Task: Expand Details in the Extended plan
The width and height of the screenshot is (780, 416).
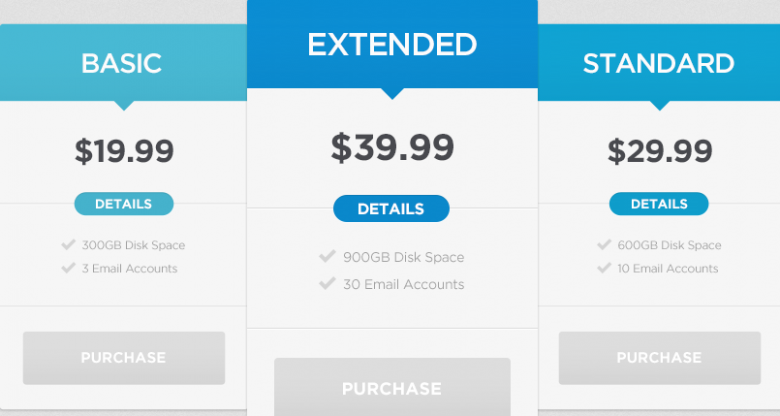Action: (x=391, y=209)
